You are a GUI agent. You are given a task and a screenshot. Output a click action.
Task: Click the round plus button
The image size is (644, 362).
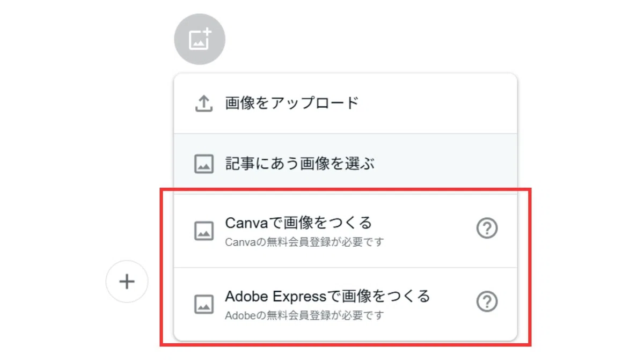click(x=127, y=282)
